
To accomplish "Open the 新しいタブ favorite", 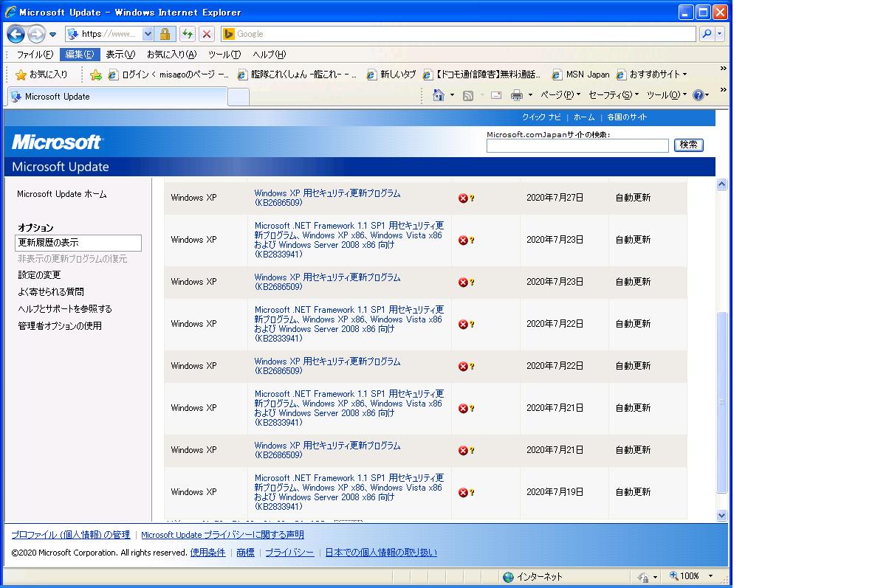I will [x=391, y=75].
